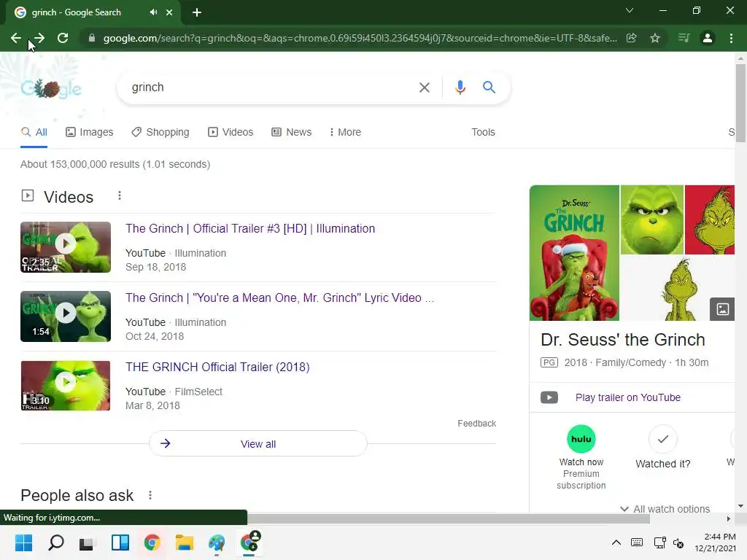
Task: Close the grinch Google Search tab
Action: [169, 12]
